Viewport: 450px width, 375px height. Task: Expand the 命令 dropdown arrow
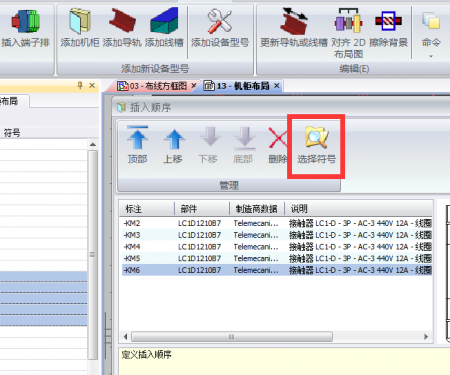point(431,56)
